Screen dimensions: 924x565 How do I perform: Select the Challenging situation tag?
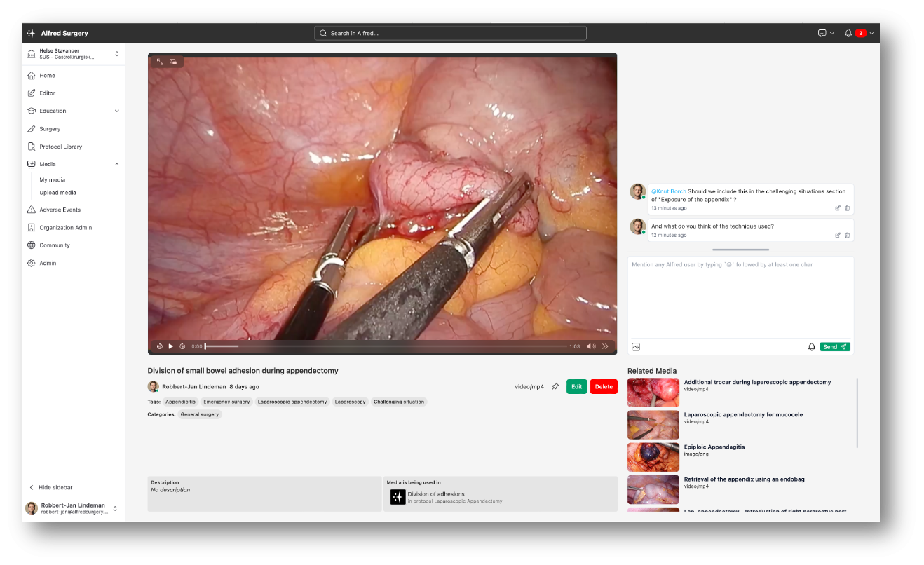pos(399,402)
